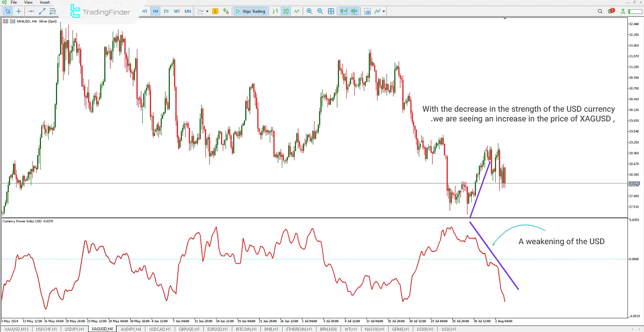This screenshot has width=644, height=332.
Task: Switch to the MN monthly timeframe
Action: pos(187,11)
